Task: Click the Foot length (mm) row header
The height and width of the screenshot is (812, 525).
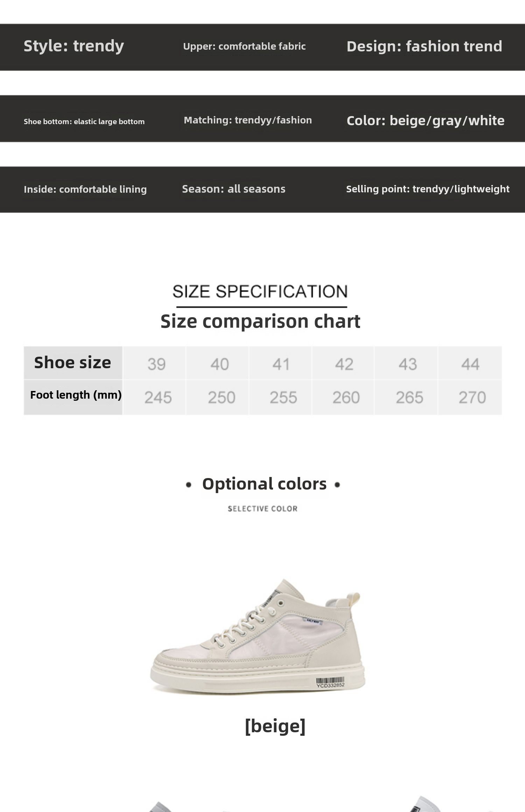Action: click(x=76, y=395)
